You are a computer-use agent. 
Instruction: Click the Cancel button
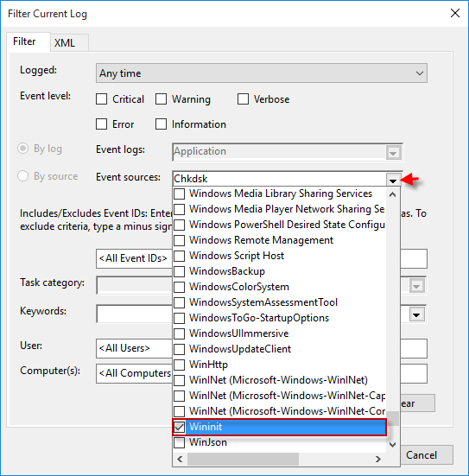(x=427, y=455)
